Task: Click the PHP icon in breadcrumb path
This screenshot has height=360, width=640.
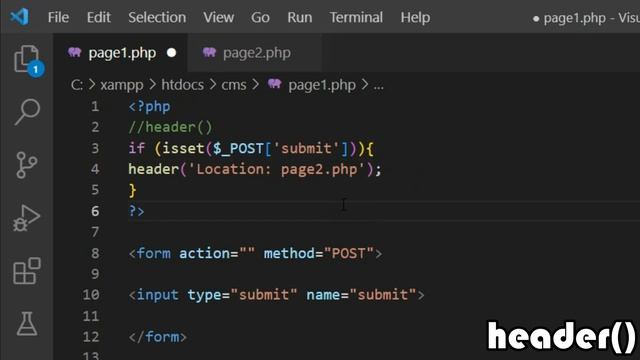Action: point(275,84)
